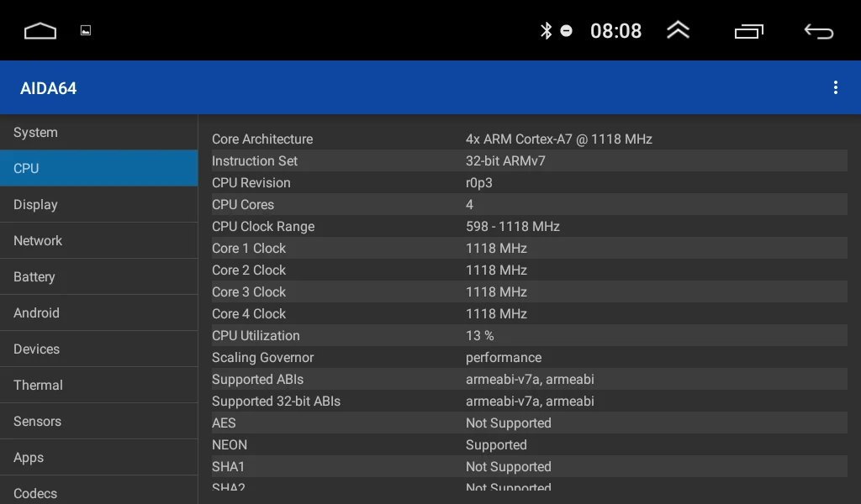This screenshot has width=861, height=504.
Task: Open the Sensors section
Action: coord(99,422)
